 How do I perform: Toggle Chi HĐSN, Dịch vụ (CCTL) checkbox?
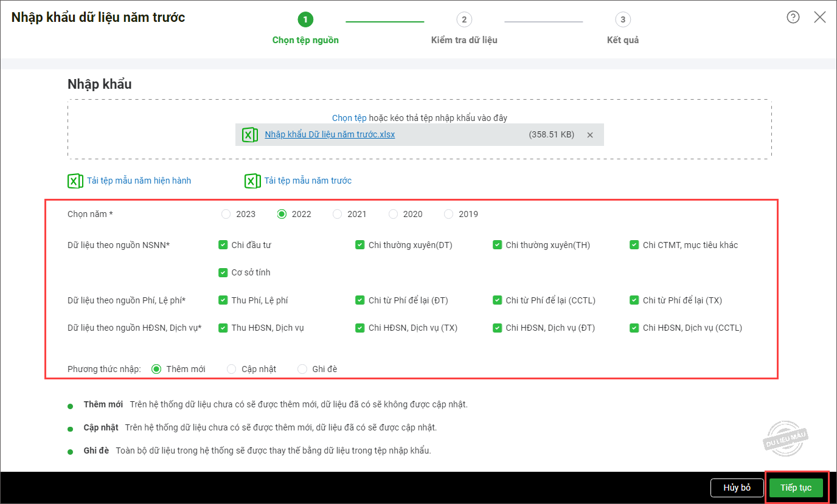(634, 328)
